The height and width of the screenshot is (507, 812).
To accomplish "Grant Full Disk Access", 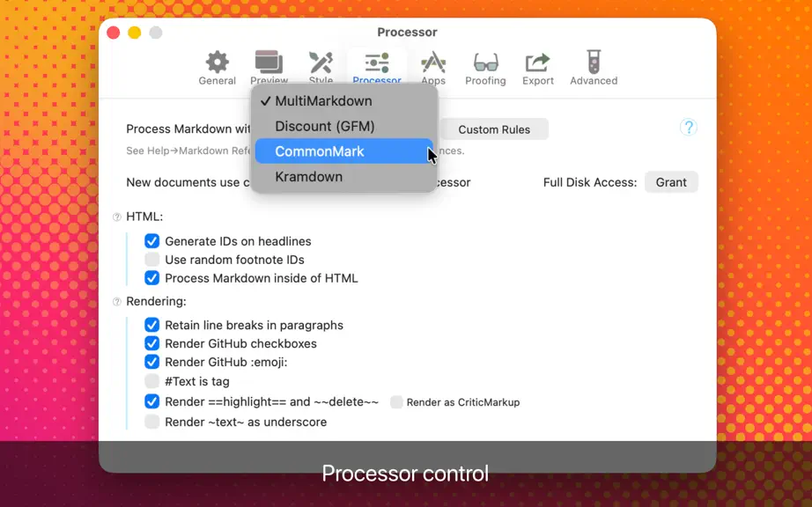I will tap(671, 182).
